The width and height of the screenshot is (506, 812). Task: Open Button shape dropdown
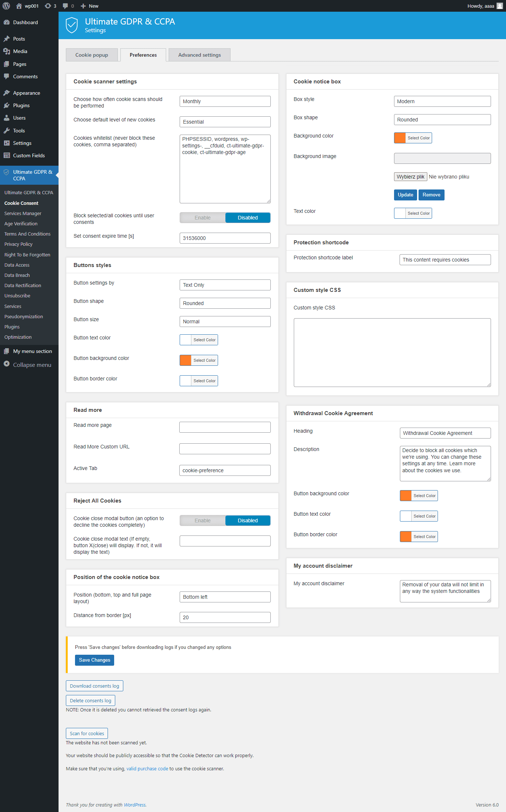coord(225,303)
